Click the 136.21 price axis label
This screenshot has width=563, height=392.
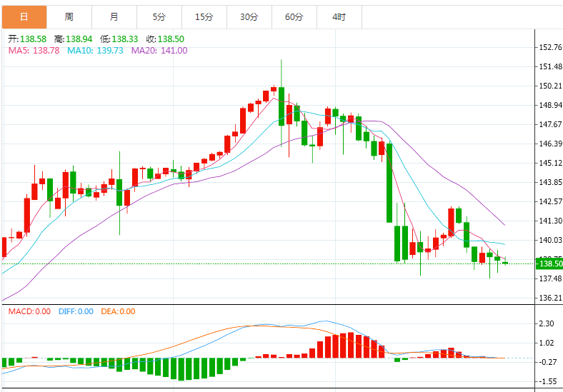550,298
